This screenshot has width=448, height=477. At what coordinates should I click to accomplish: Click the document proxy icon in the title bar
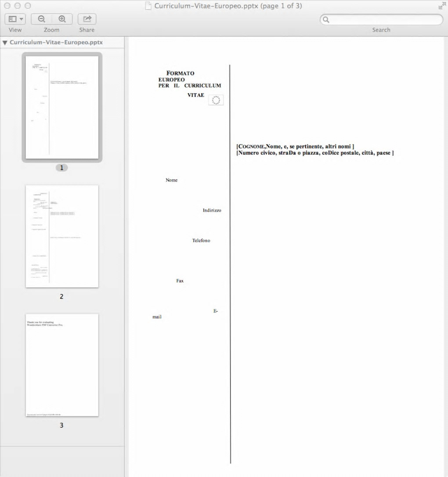pyautogui.click(x=148, y=6)
